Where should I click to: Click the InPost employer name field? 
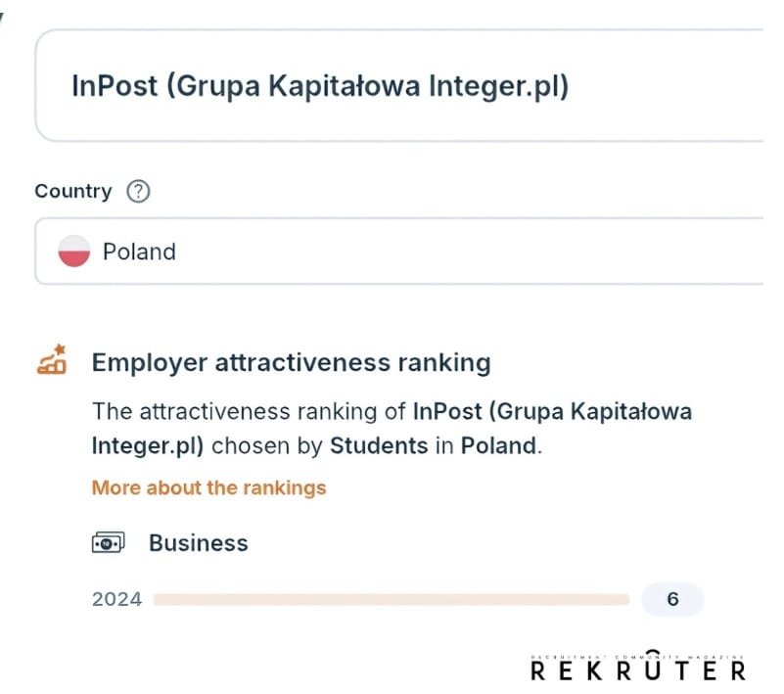coord(392,86)
